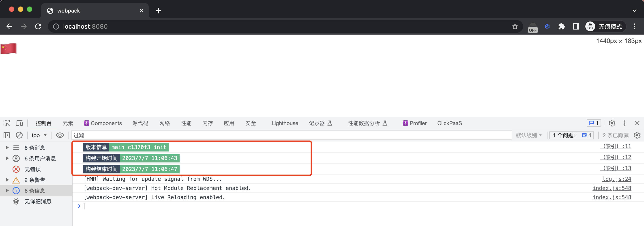Image resolution: width=644 pixels, height=226 pixels.
Task: Open the Extensions puzzle icon
Action: point(562,26)
